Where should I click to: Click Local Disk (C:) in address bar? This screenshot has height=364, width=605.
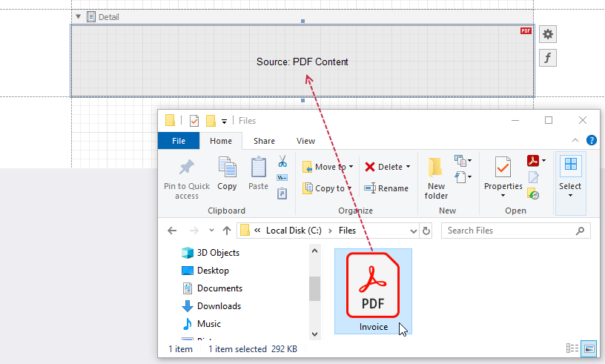tap(294, 231)
